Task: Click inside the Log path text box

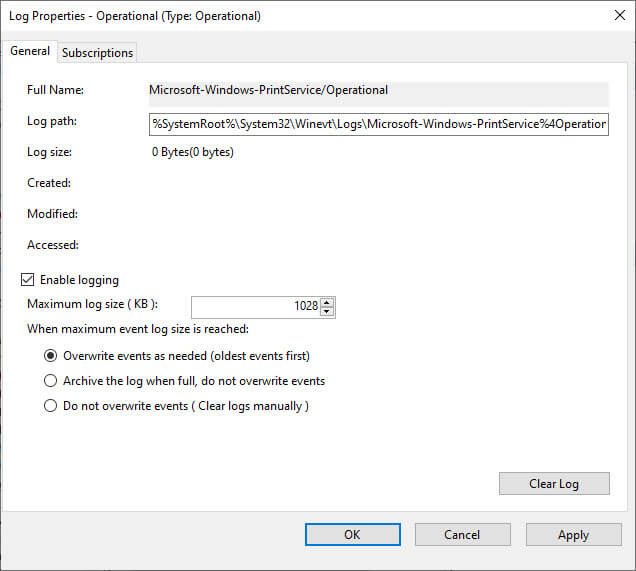Action: [x=378, y=124]
